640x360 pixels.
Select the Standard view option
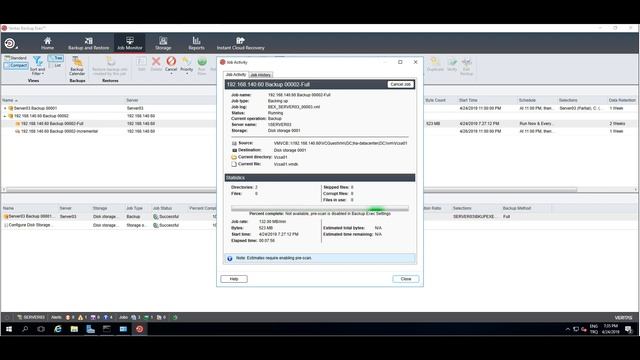point(16,58)
